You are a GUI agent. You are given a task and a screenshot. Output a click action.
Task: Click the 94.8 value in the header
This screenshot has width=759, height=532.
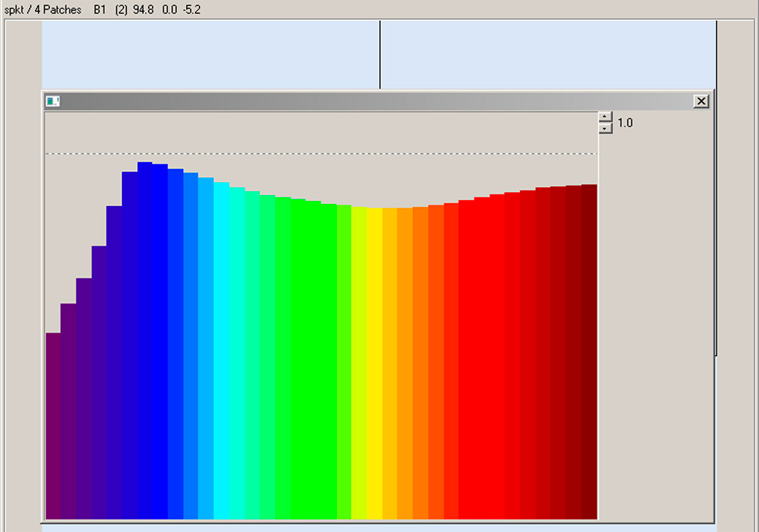[144, 10]
